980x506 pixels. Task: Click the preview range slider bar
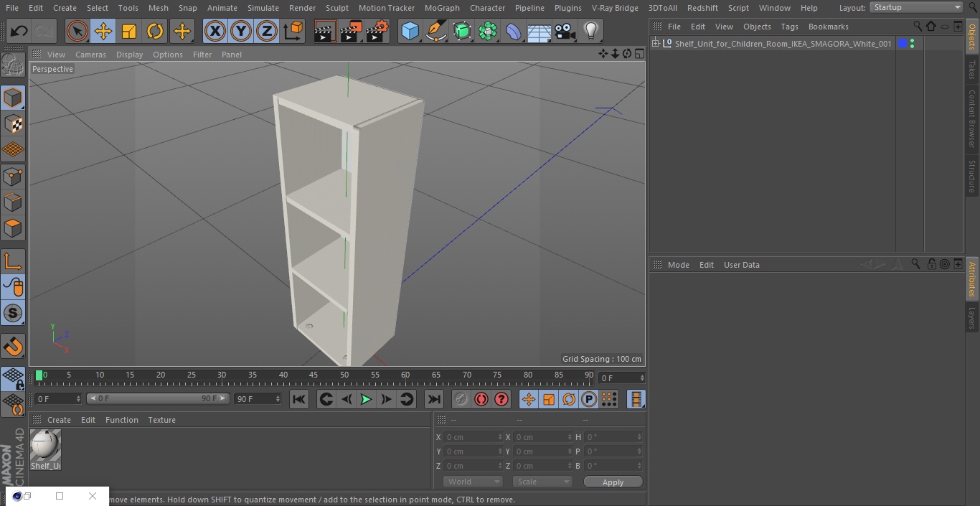coord(158,398)
